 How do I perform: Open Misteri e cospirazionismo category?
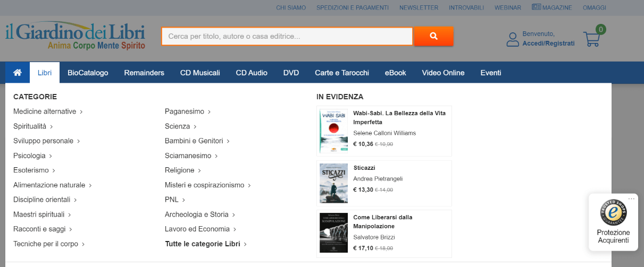208,185
